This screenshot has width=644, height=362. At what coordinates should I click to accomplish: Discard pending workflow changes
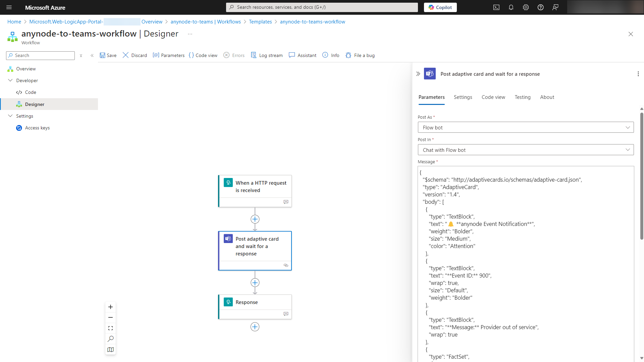click(x=135, y=55)
